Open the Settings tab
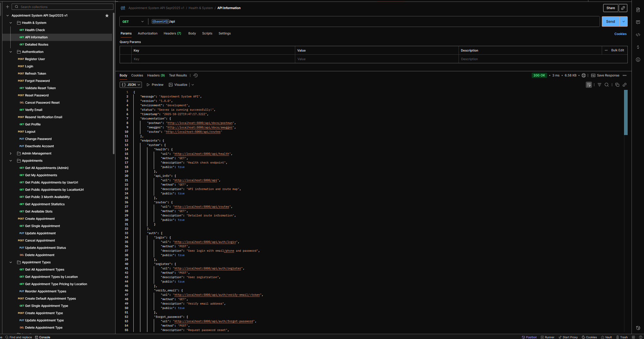 225,33
